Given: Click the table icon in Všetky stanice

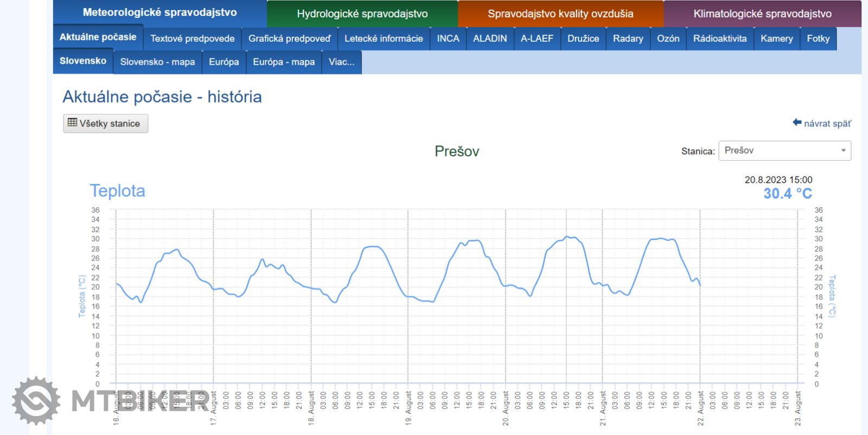Looking at the screenshot, I should click(72, 123).
